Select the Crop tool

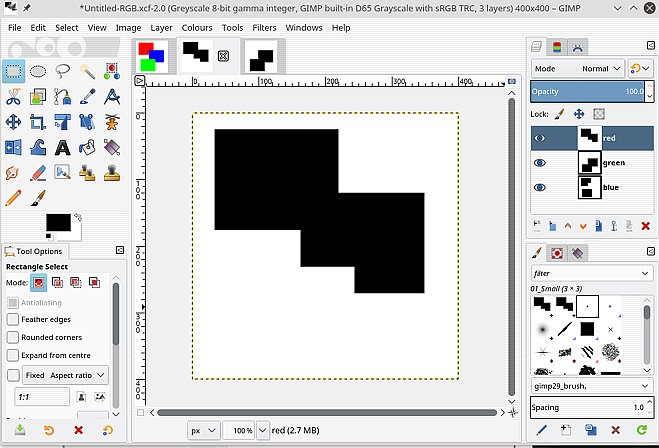[x=38, y=122]
